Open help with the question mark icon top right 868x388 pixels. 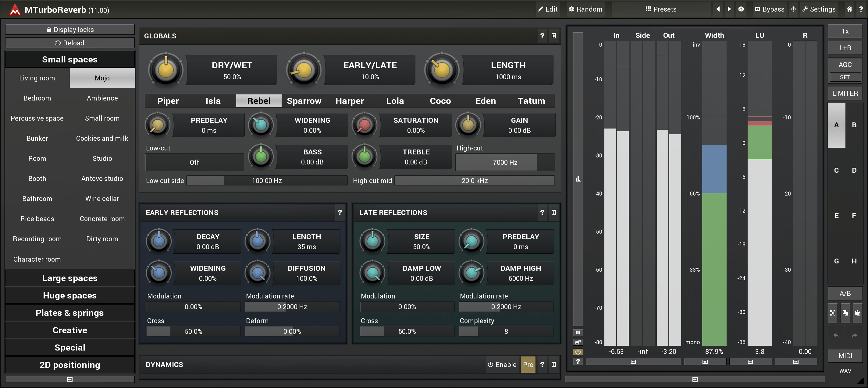pyautogui.click(x=862, y=9)
